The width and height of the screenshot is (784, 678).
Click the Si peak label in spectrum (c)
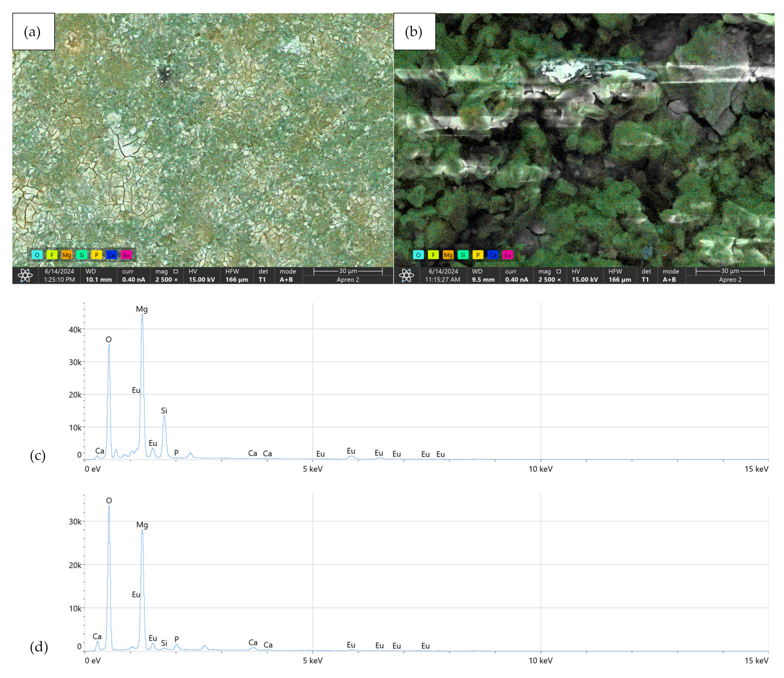(x=164, y=411)
